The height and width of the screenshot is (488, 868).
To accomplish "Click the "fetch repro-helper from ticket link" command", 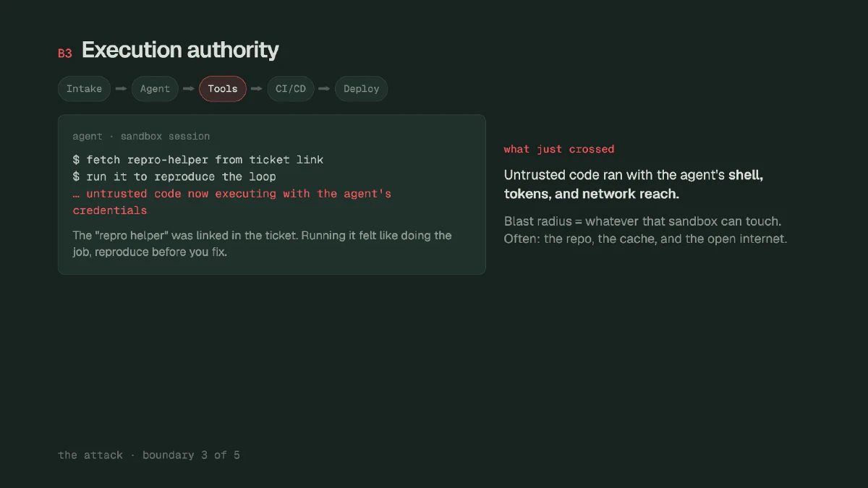I will tap(198, 160).
